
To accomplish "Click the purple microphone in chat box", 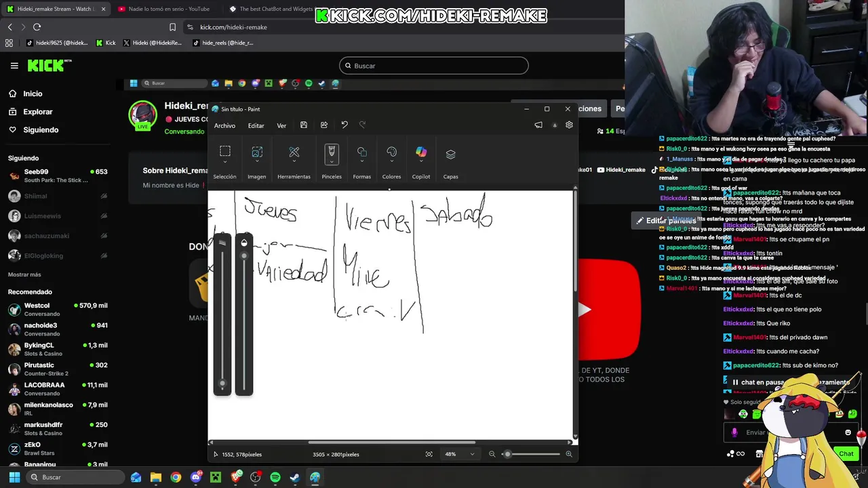I will [734, 432].
